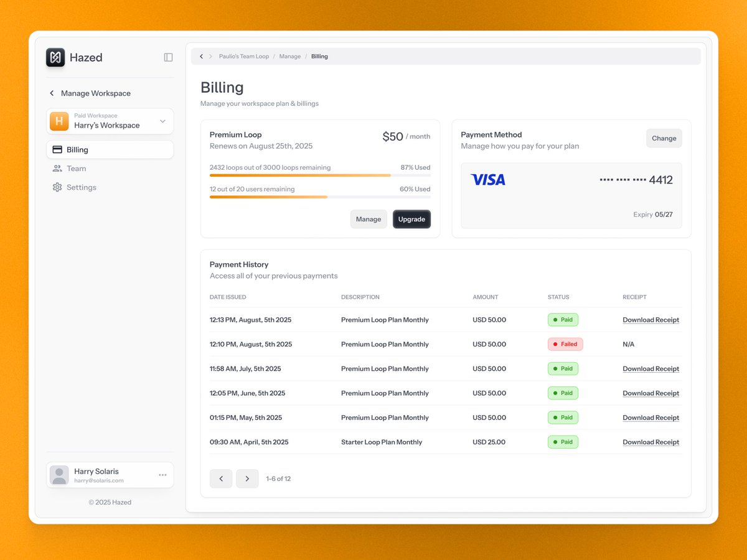Click the Billing credit card icon
Screen dimensions: 747x560
pyautogui.click(x=57, y=150)
